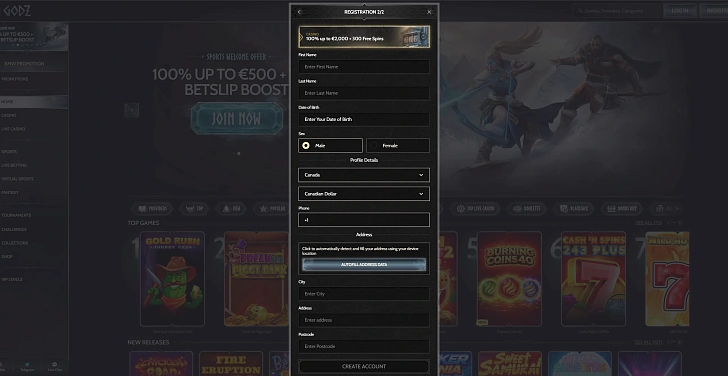
Task: Close the Registration 2/2 dialog
Action: point(429,12)
